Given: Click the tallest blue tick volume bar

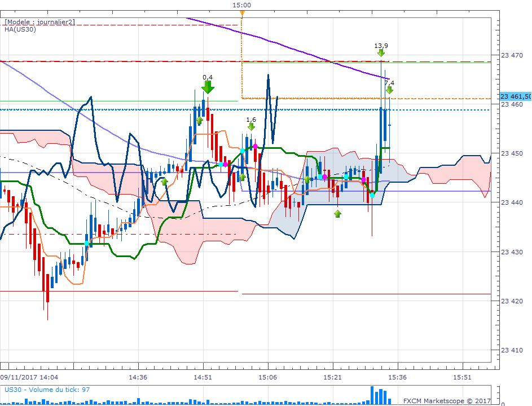Looking at the screenshot, I should pos(372,395).
